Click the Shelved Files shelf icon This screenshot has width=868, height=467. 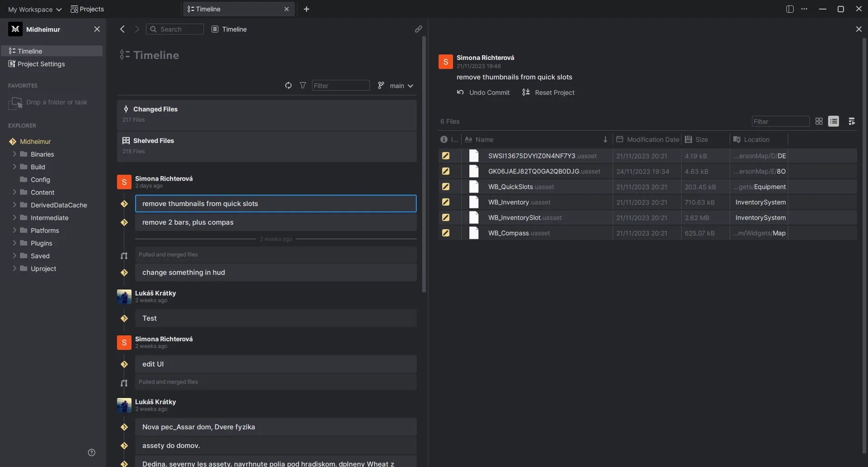coord(127,141)
